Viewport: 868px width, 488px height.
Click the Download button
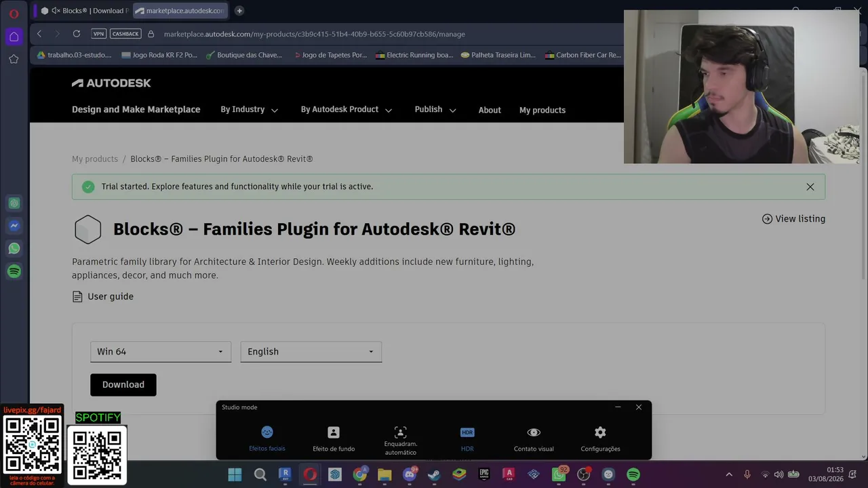click(x=123, y=385)
